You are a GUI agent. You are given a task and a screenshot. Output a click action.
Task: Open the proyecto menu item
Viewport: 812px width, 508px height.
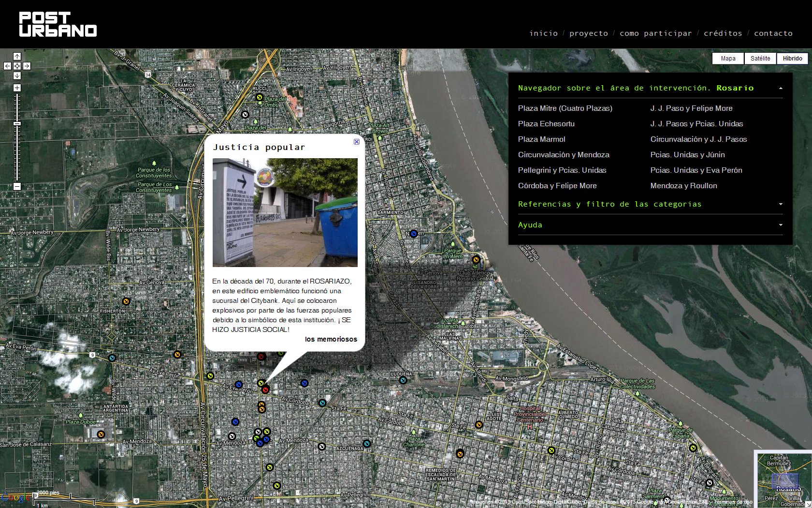[588, 33]
